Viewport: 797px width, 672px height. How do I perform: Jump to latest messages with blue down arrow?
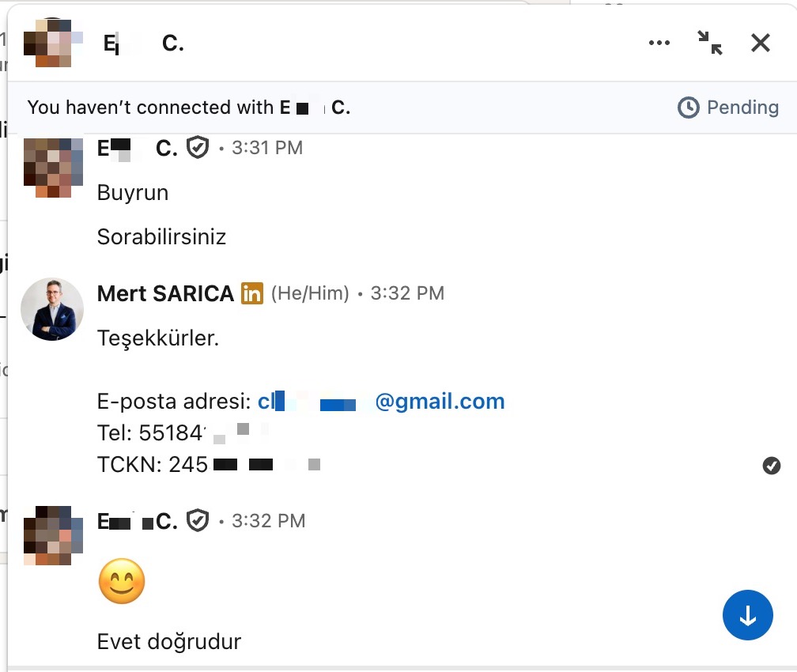tap(747, 615)
